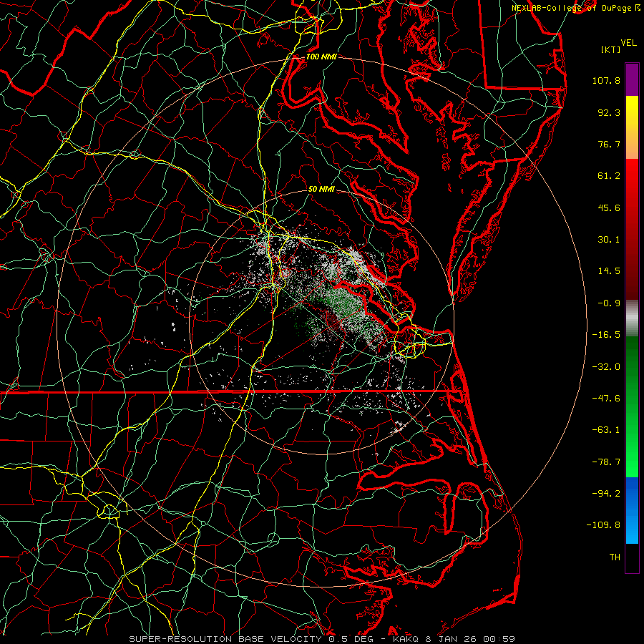Select the 14.5 legend value
Viewport: 644px width, 644px height.
pyautogui.click(x=609, y=271)
